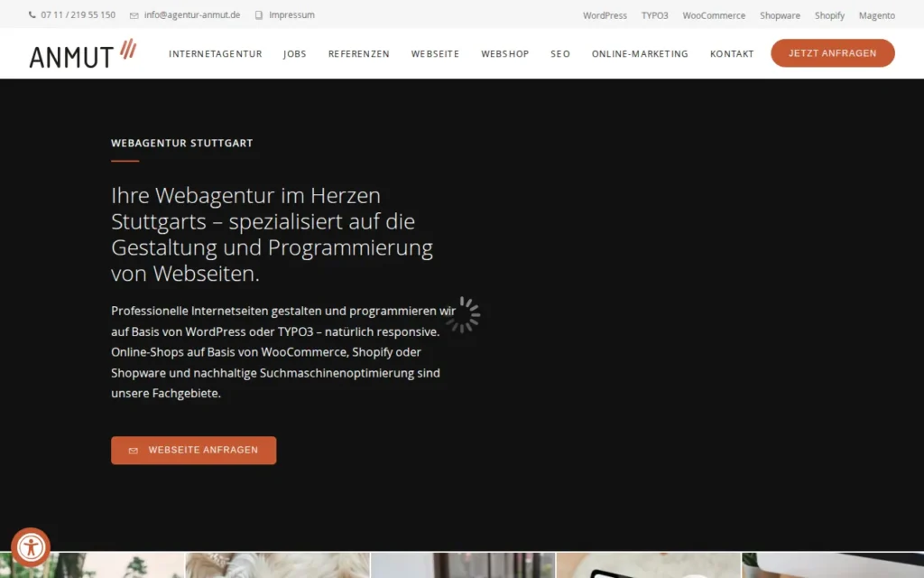Open the SEO menu item

click(560, 53)
